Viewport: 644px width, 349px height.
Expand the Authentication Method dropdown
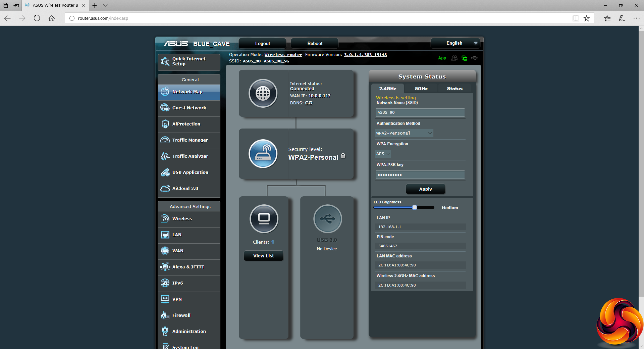click(x=404, y=133)
